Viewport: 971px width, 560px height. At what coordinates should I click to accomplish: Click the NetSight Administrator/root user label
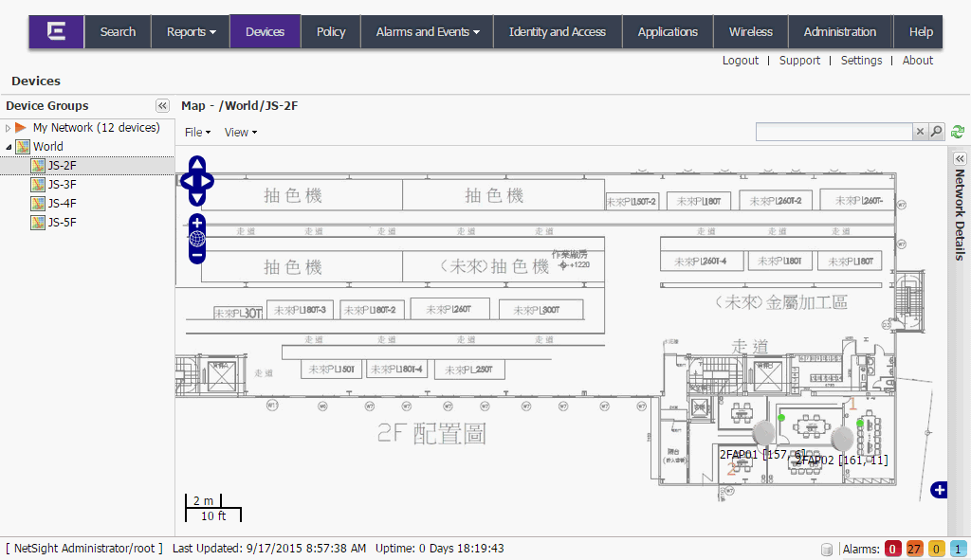coord(84,549)
